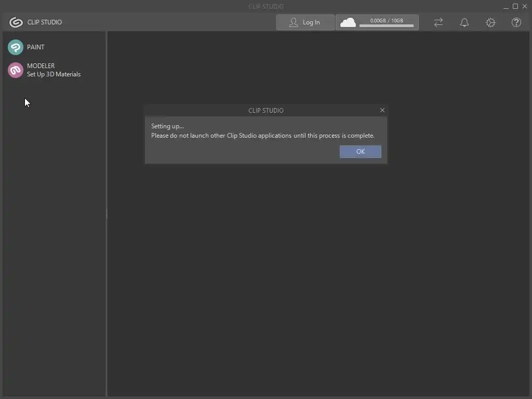Viewport: 532px width, 399px height.
Task: Open cloud storage usage panel
Action: coord(377,22)
